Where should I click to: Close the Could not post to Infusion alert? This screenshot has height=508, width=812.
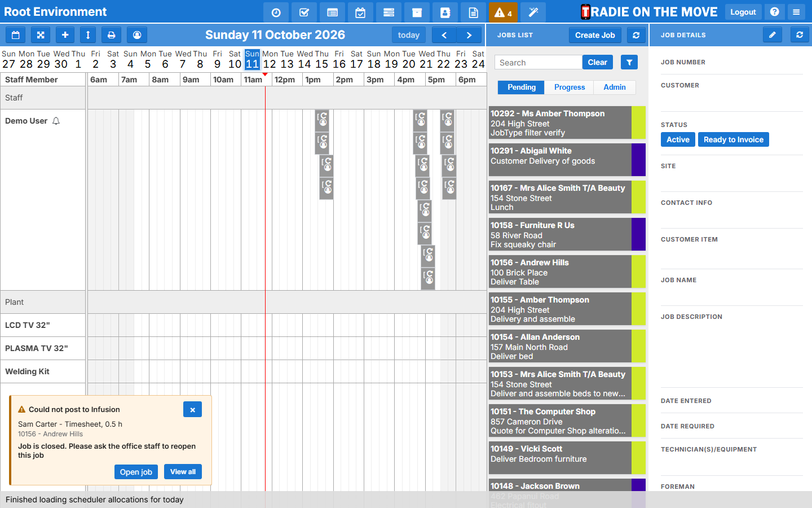192,410
